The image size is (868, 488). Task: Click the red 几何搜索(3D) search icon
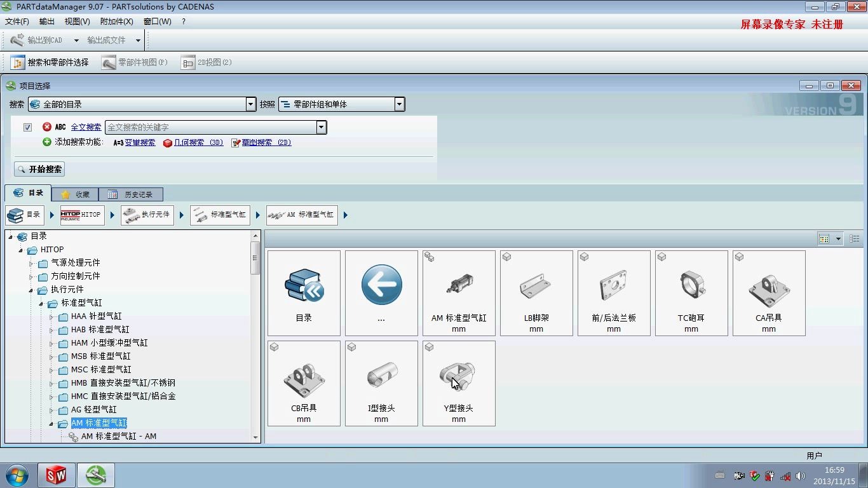[x=166, y=142]
